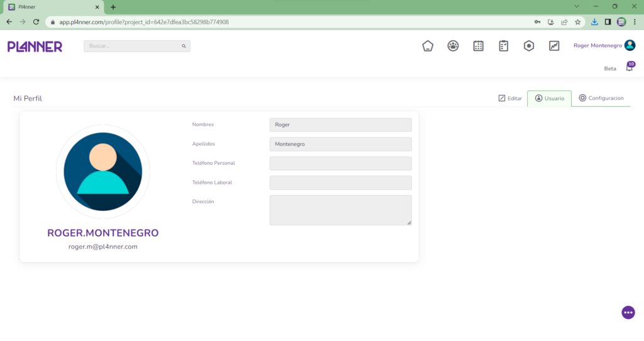
Task: Open the purple chat bubble button
Action: click(x=628, y=312)
